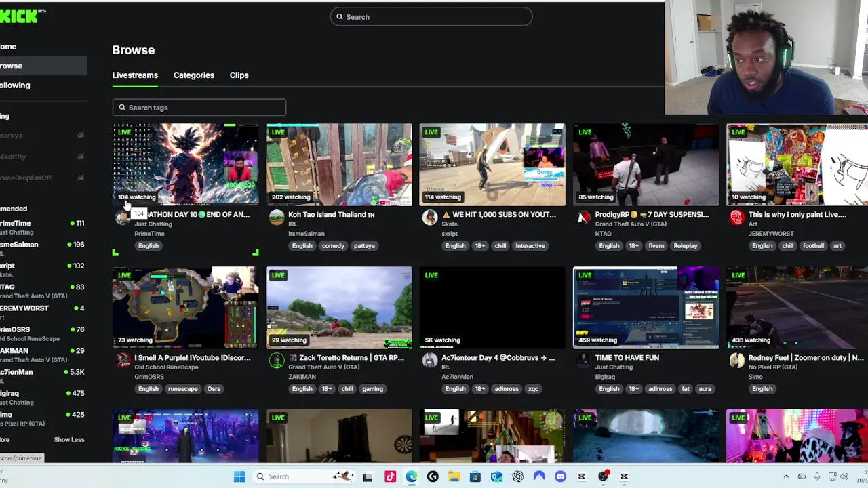The width and height of the screenshot is (868, 488).
Task: Click the microphone tray icon
Action: tap(816, 476)
